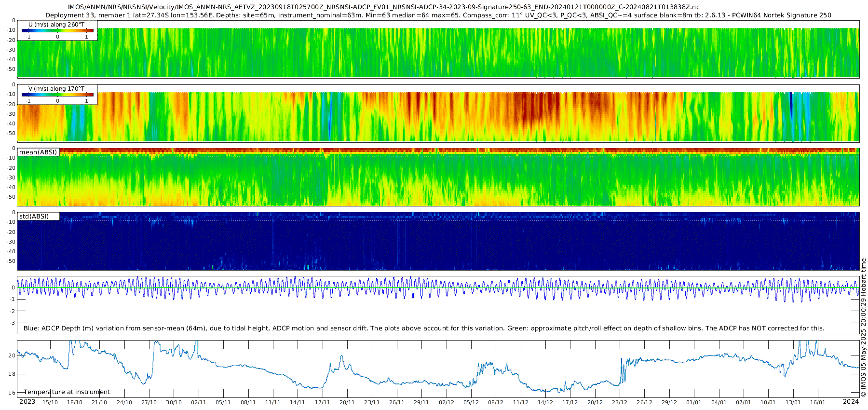Click the 2024 year label
The width and height of the screenshot is (868, 410).
click(851, 402)
